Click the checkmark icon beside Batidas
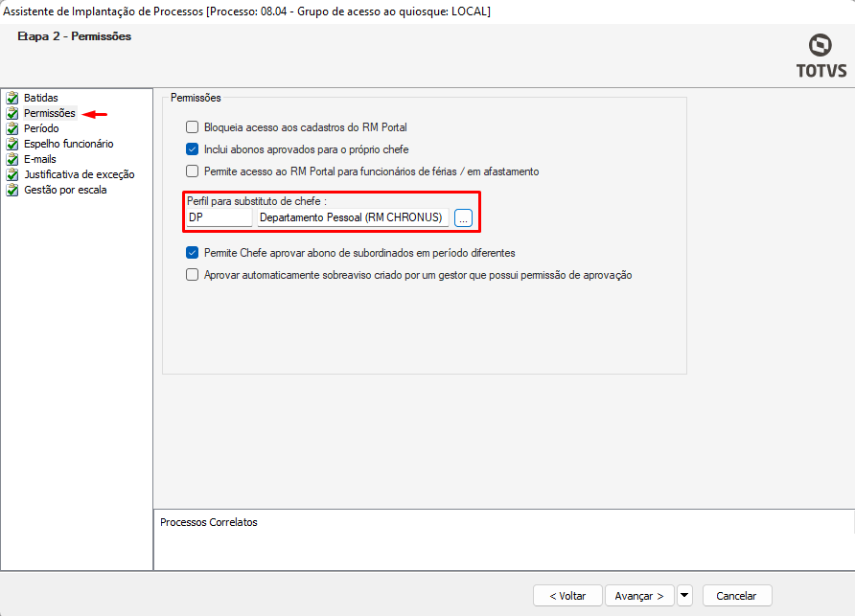This screenshot has height=616, width=855. pyautogui.click(x=12, y=98)
